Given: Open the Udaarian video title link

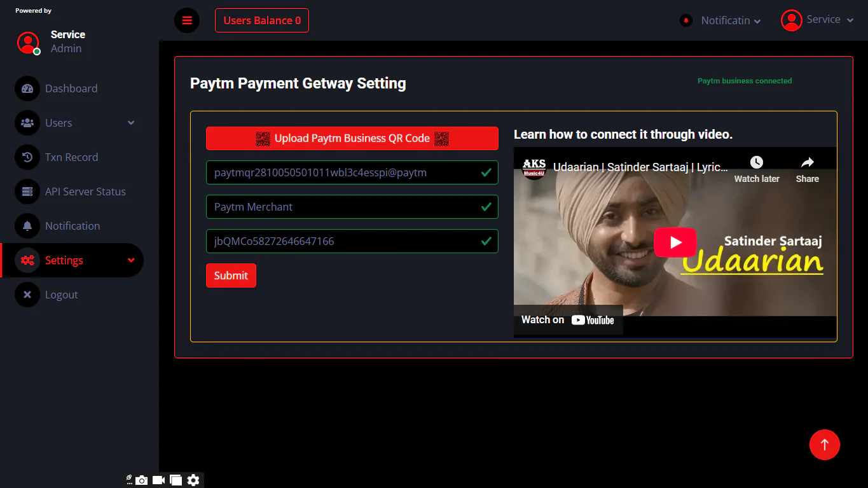Looking at the screenshot, I should pos(640,167).
